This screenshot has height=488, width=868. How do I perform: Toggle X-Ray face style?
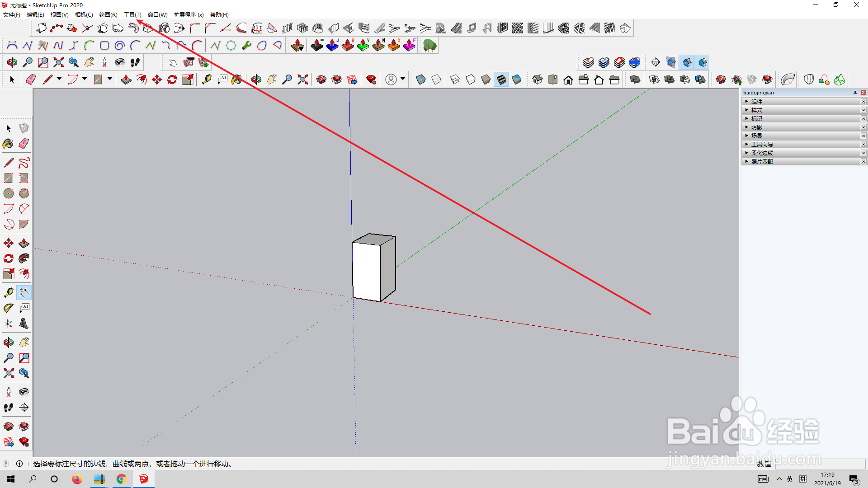[x=421, y=80]
